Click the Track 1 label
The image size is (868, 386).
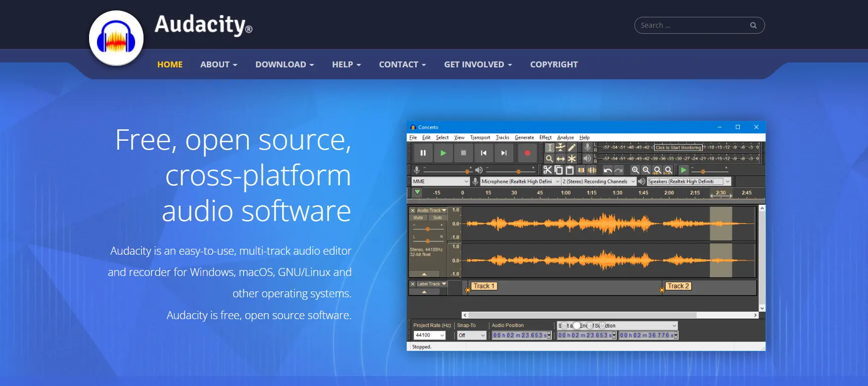point(483,286)
